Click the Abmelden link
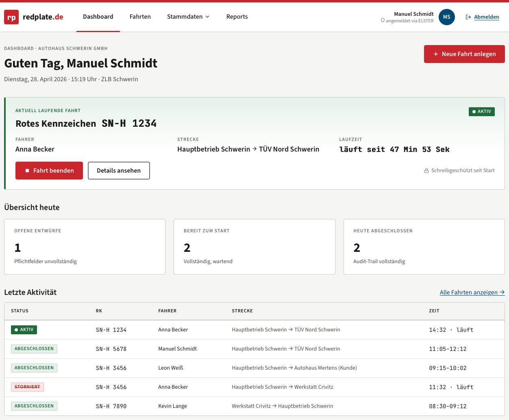The height and width of the screenshot is (420, 509). point(487,17)
